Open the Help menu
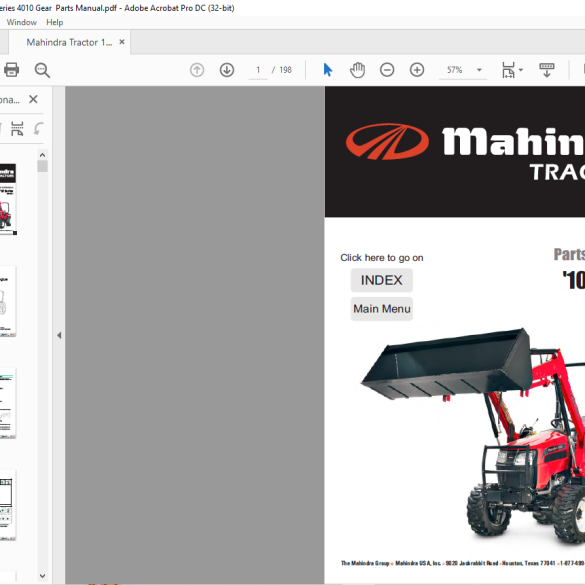 pos(54,22)
